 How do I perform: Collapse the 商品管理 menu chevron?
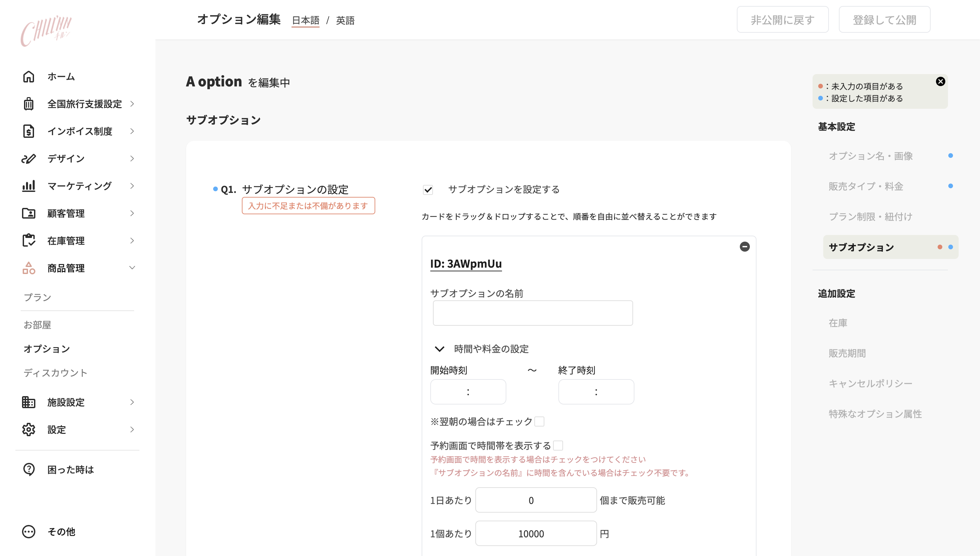(132, 268)
